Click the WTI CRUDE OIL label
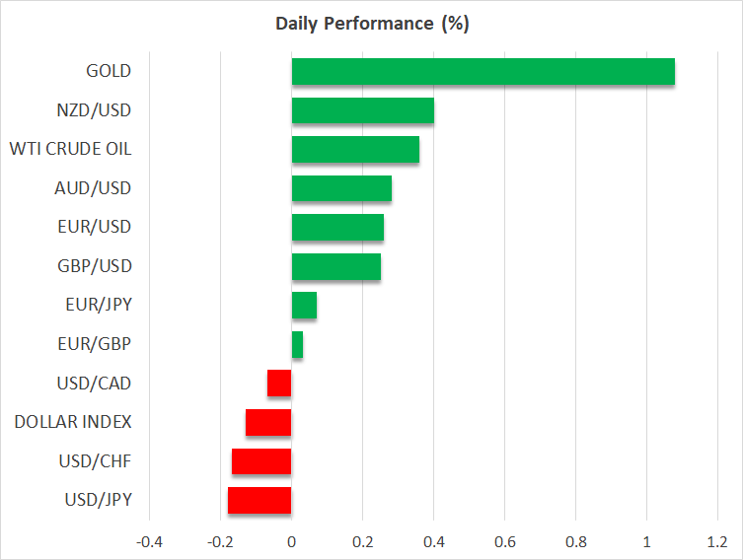This screenshot has height=560, width=743. coord(70,149)
